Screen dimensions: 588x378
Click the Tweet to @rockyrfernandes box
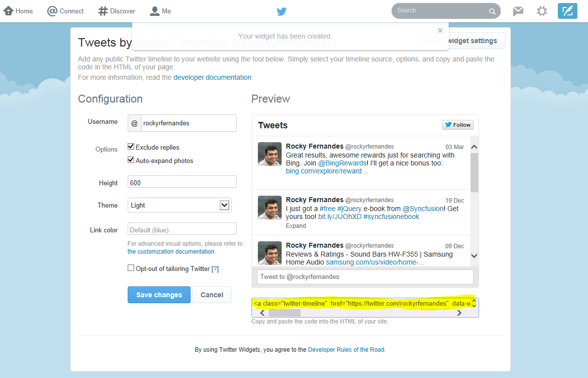click(365, 276)
